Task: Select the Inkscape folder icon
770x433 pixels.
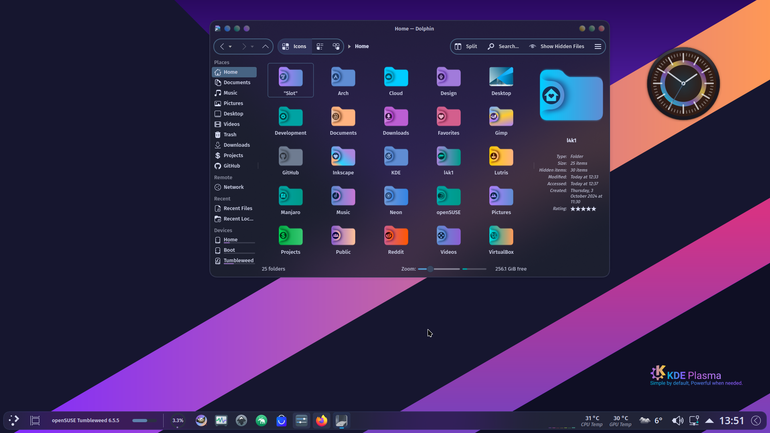Action: [x=343, y=157]
